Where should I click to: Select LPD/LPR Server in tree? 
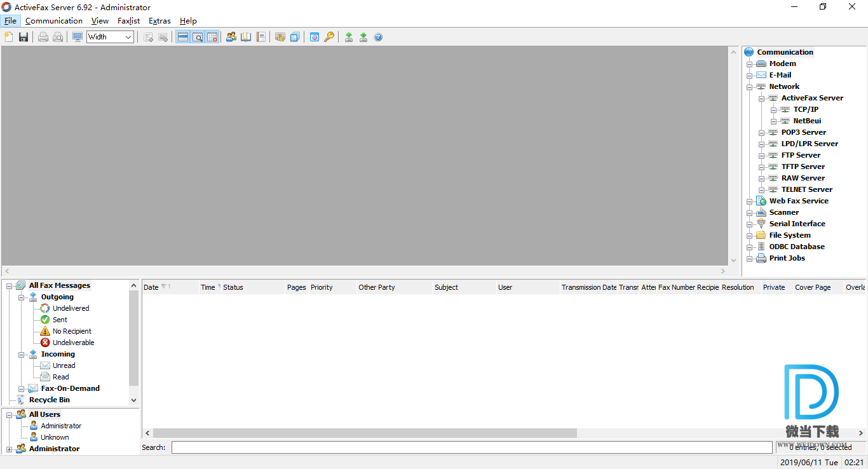click(810, 144)
